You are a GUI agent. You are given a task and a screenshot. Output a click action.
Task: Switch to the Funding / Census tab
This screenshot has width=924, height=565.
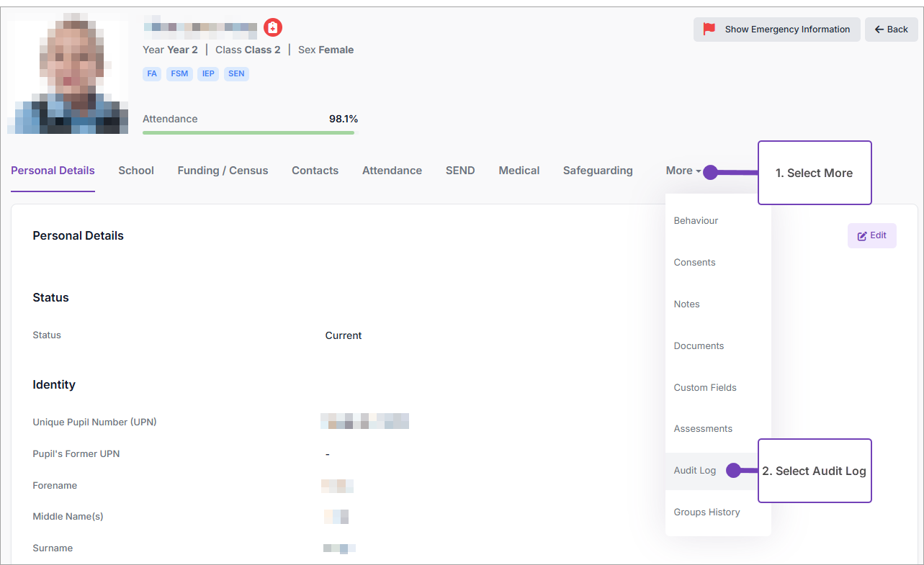pyautogui.click(x=223, y=171)
